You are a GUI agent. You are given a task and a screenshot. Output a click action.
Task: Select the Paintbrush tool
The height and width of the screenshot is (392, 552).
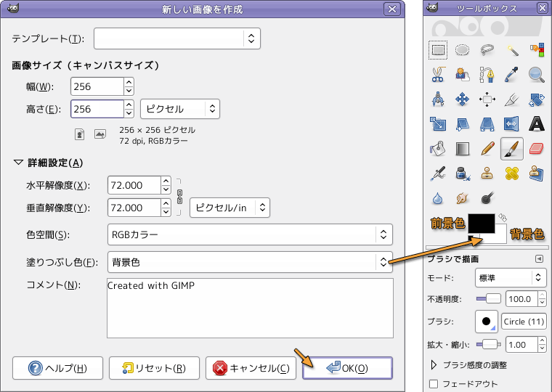pyautogui.click(x=512, y=149)
